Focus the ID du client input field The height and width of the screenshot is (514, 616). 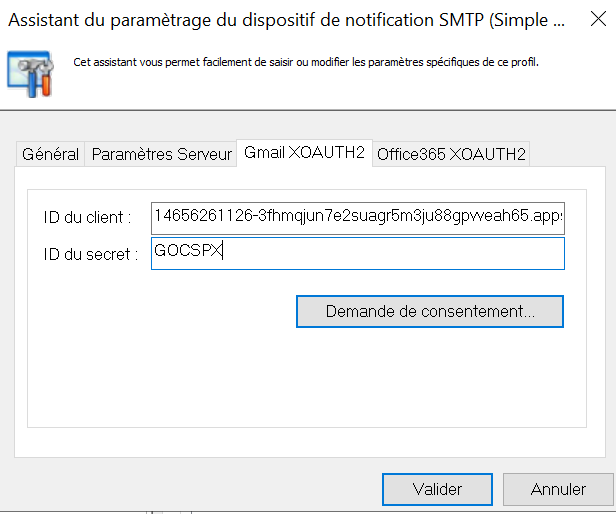coord(357,216)
